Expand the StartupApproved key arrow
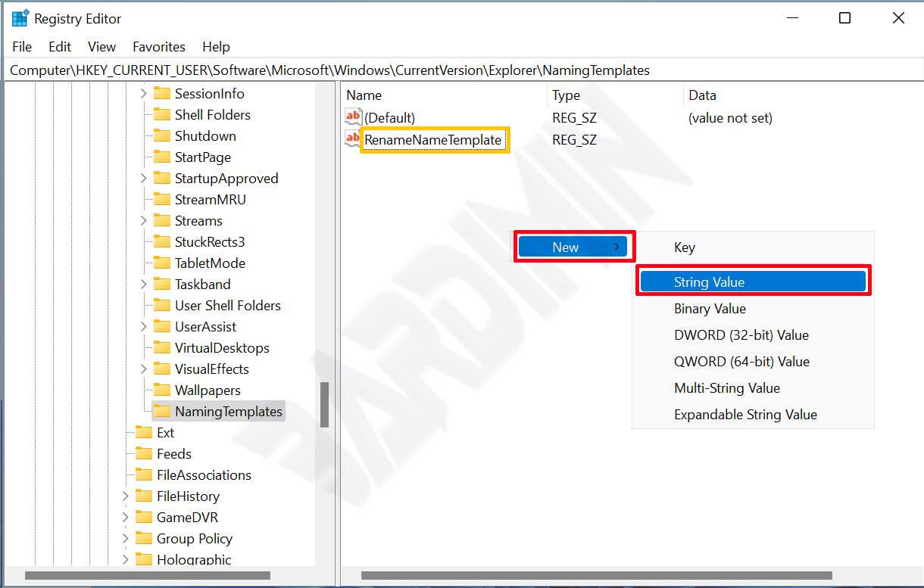The width and height of the screenshot is (924, 588). pyautogui.click(x=144, y=179)
